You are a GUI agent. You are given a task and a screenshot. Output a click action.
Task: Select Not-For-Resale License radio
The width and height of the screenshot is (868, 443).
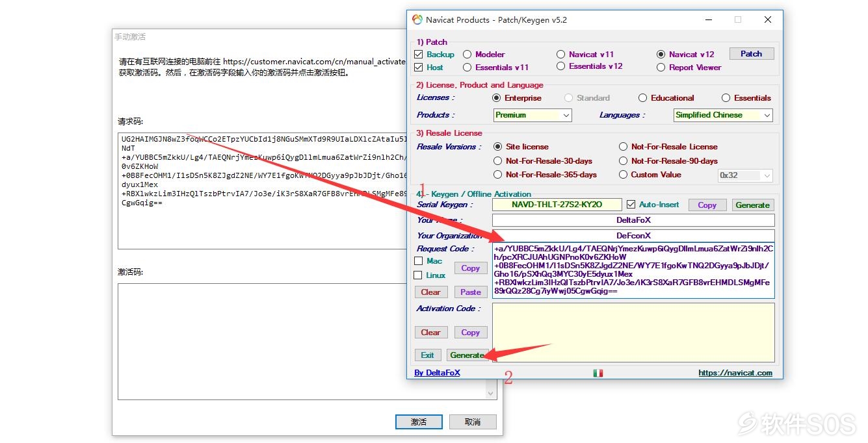pos(624,147)
